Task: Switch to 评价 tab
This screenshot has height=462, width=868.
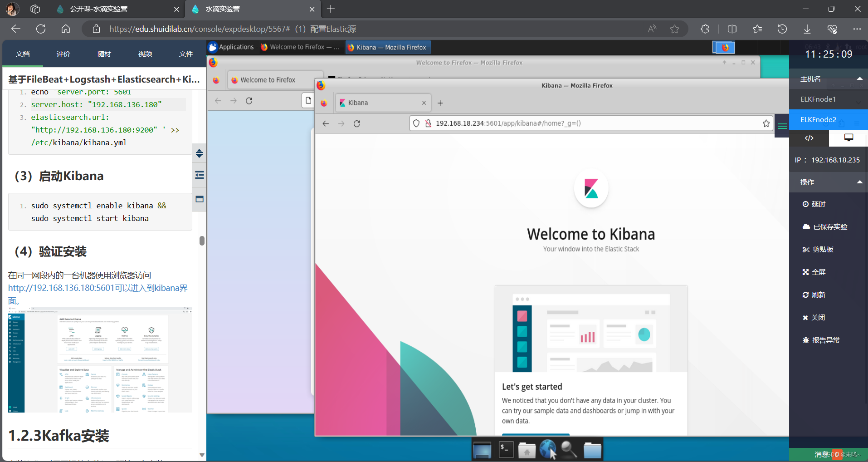Action: pyautogui.click(x=63, y=54)
